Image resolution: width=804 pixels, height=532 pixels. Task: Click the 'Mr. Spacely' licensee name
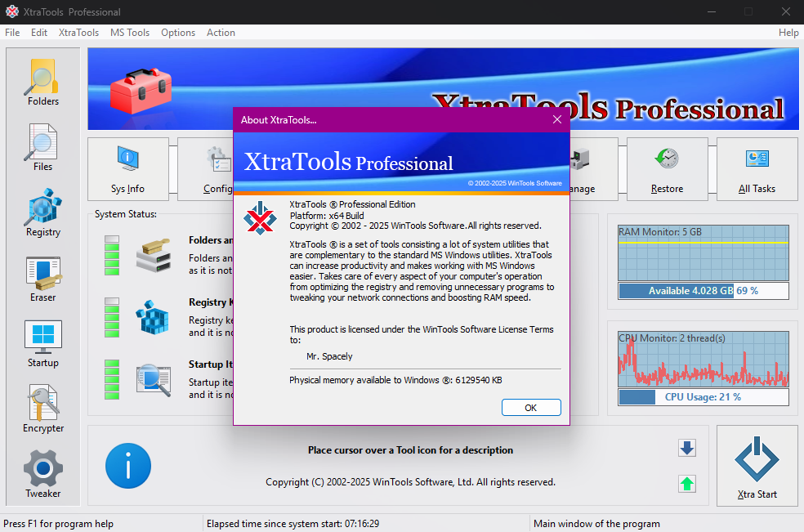pyautogui.click(x=329, y=356)
